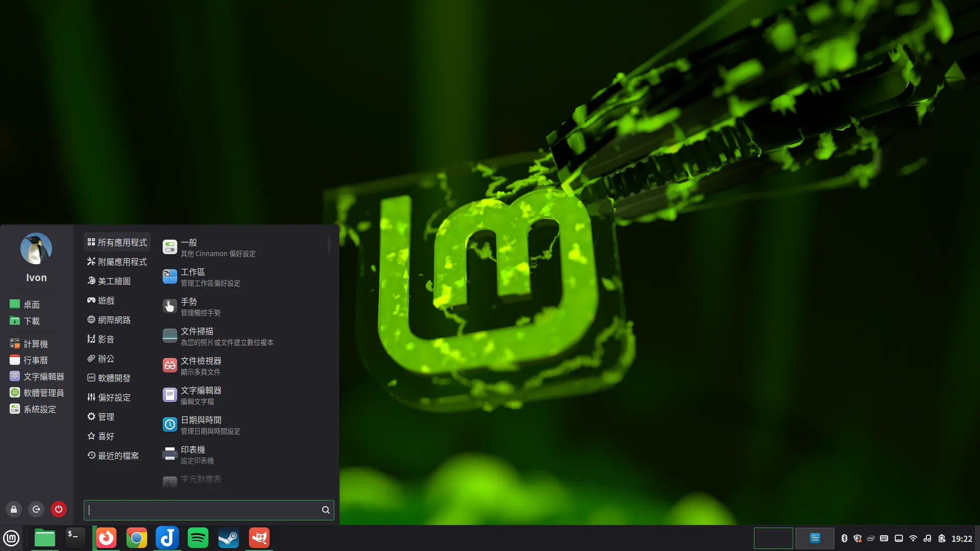Open 軟體管理員 software manager favorite
The height and width of the screenshot is (551, 980).
pos(43,393)
